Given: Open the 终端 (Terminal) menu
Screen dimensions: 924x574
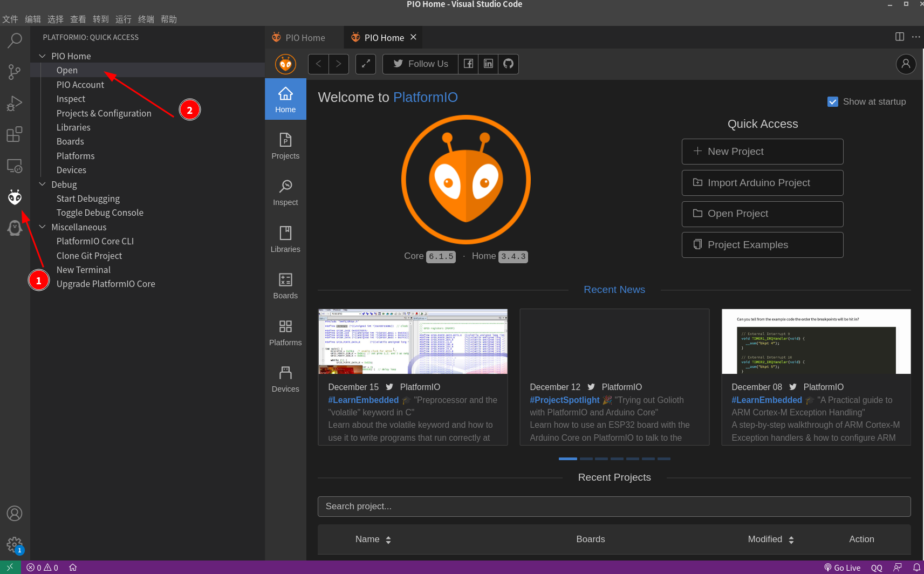Looking at the screenshot, I should click(x=146, y=19).
